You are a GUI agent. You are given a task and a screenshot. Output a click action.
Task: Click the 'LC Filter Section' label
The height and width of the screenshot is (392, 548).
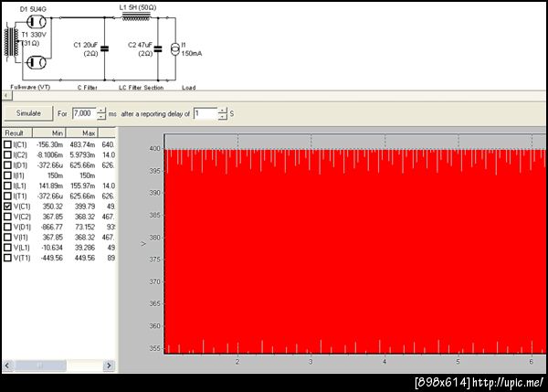[142, 87]
